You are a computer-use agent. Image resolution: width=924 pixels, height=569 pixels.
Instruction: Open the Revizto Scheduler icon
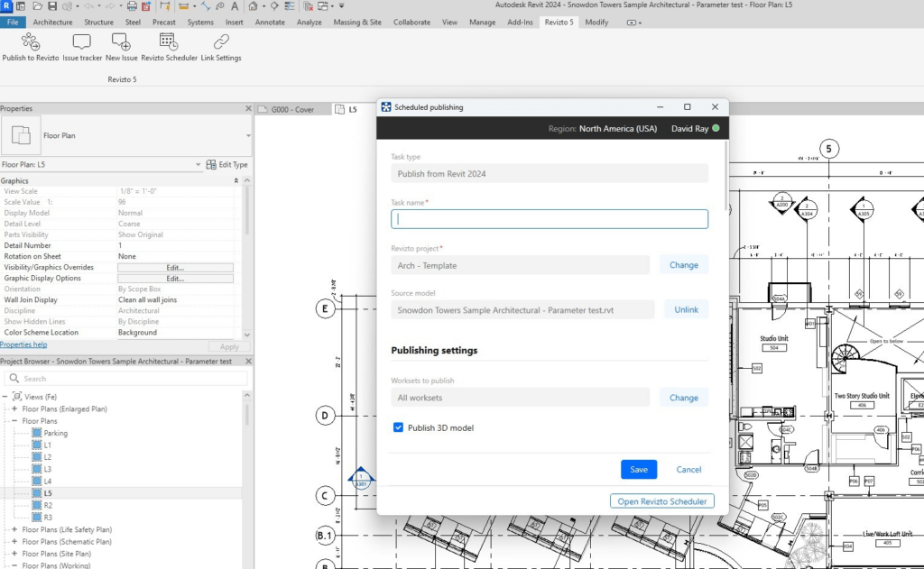tap(167, 41)
